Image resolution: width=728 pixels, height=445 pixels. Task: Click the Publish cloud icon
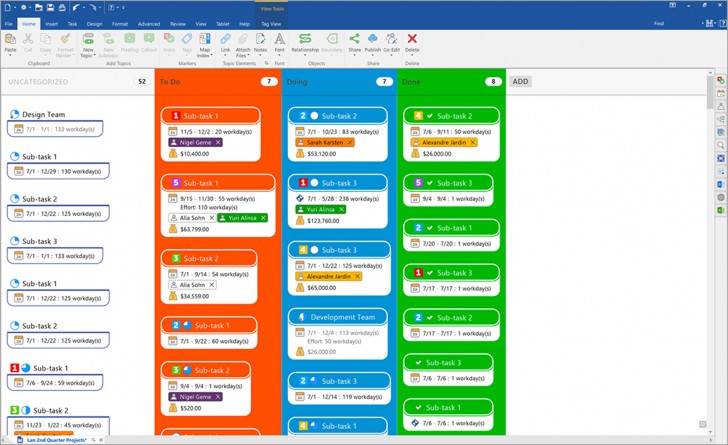pos(372,39)
